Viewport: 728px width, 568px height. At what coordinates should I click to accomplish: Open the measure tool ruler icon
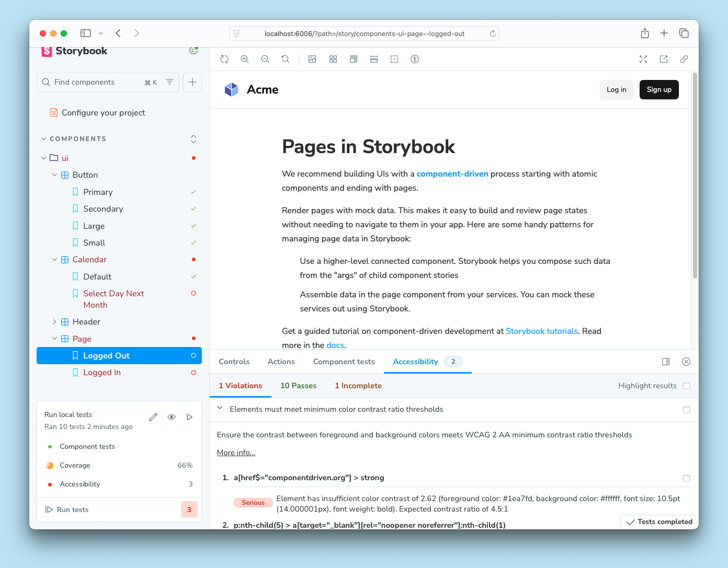pyautogui.click(x=374, y=59)
